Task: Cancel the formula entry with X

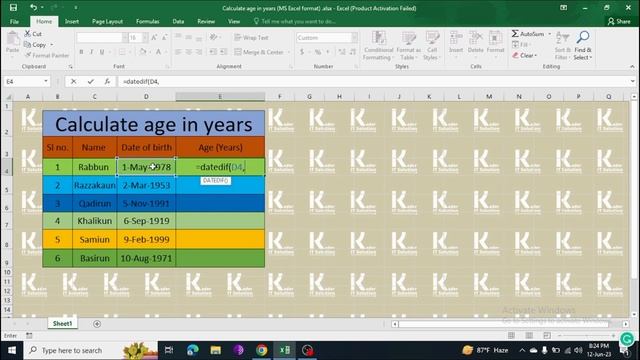Action: pyautogui.click(x=73, y=82)
